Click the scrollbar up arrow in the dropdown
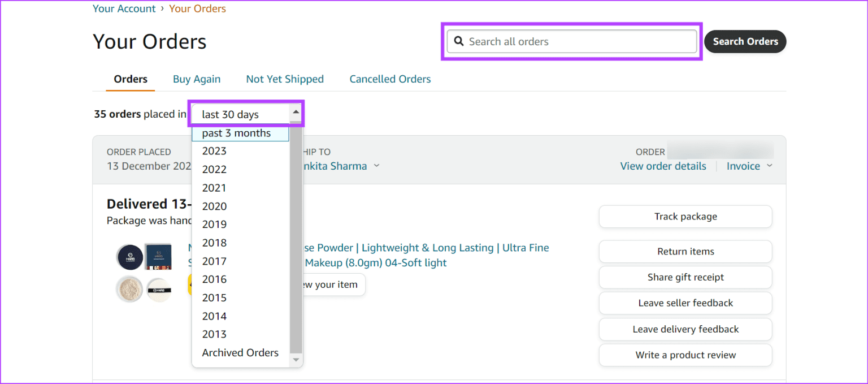 pos(295,113)
